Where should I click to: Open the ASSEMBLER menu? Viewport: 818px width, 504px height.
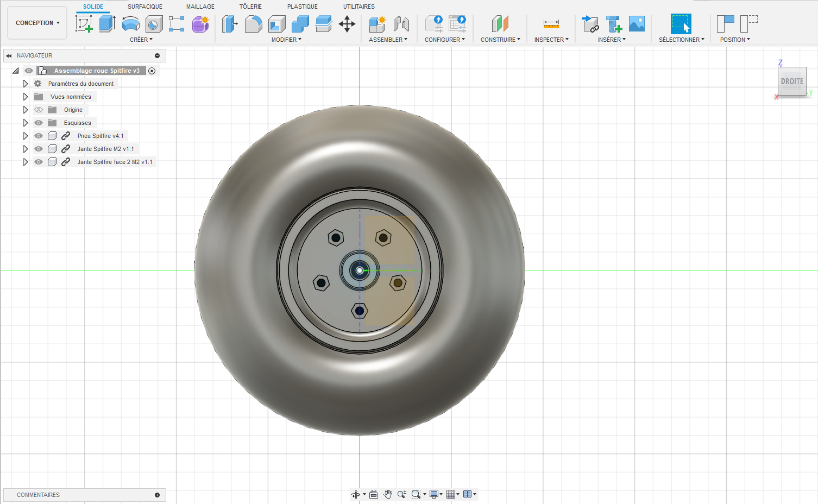(x=388, y=40)
